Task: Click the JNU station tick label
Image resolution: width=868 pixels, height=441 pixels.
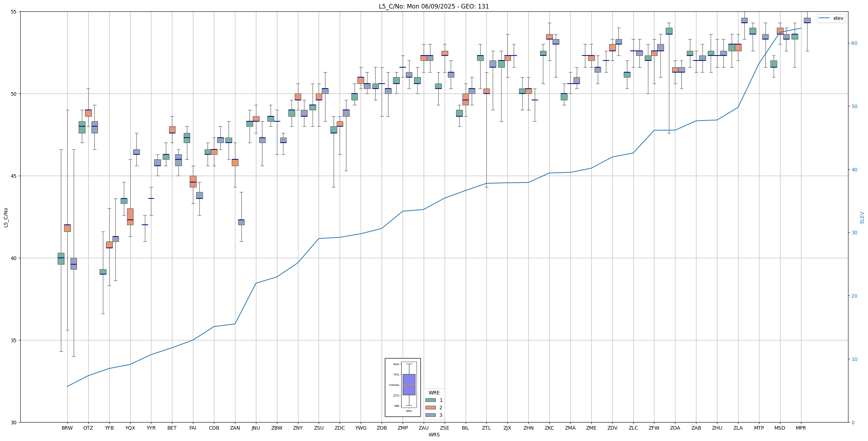Action: (x=256, y=428)
